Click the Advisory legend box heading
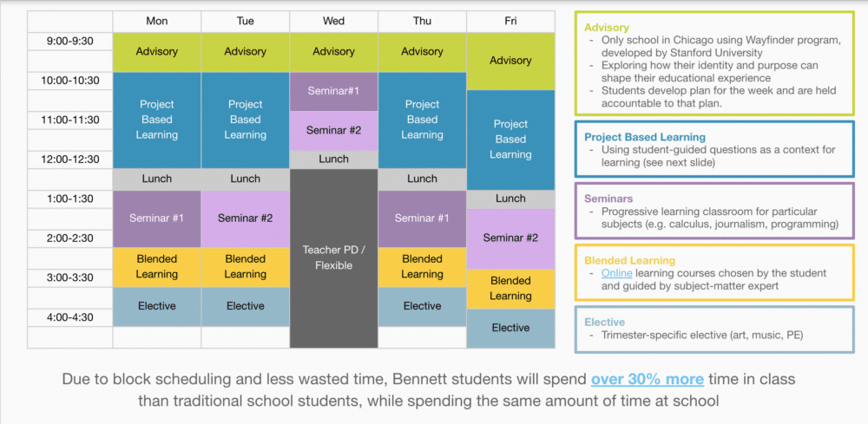 pyautogui.click(x=607, y=28)
